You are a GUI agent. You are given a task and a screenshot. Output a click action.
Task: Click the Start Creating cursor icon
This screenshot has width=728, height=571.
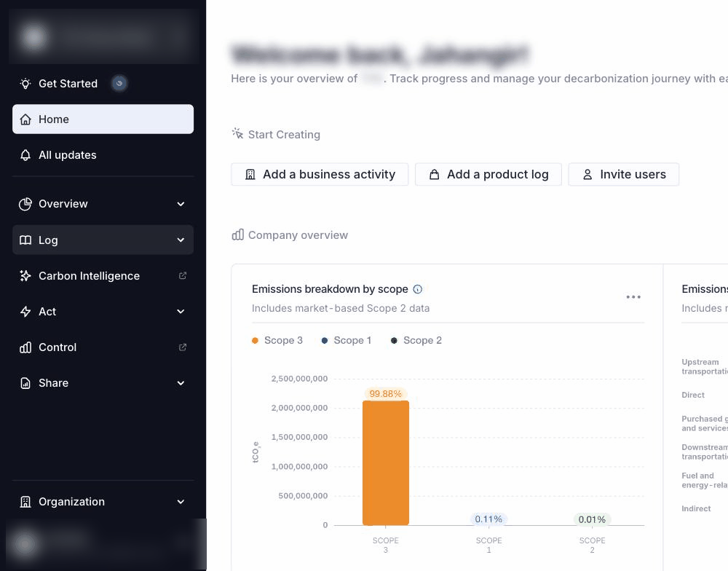238,134
